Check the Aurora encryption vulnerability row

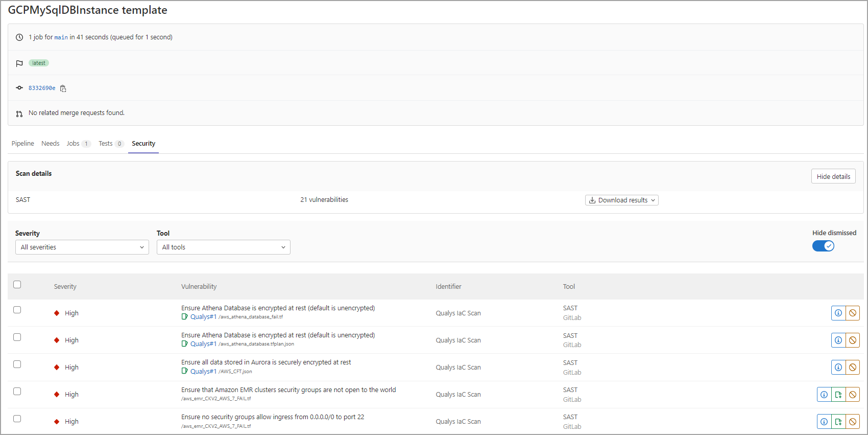[x=17, y=364]
